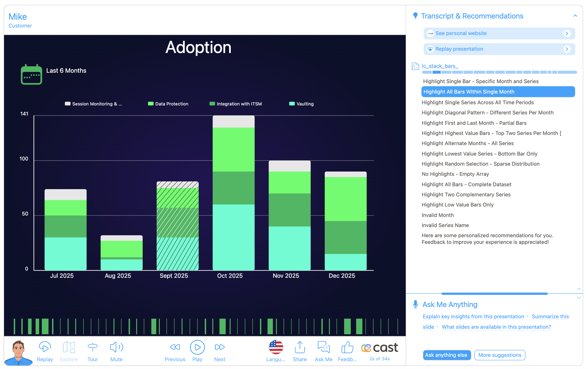Toggle the Vaulting legend entry
Image resolution: width=588 pixels, height=369 pixels.
point(302,104)
